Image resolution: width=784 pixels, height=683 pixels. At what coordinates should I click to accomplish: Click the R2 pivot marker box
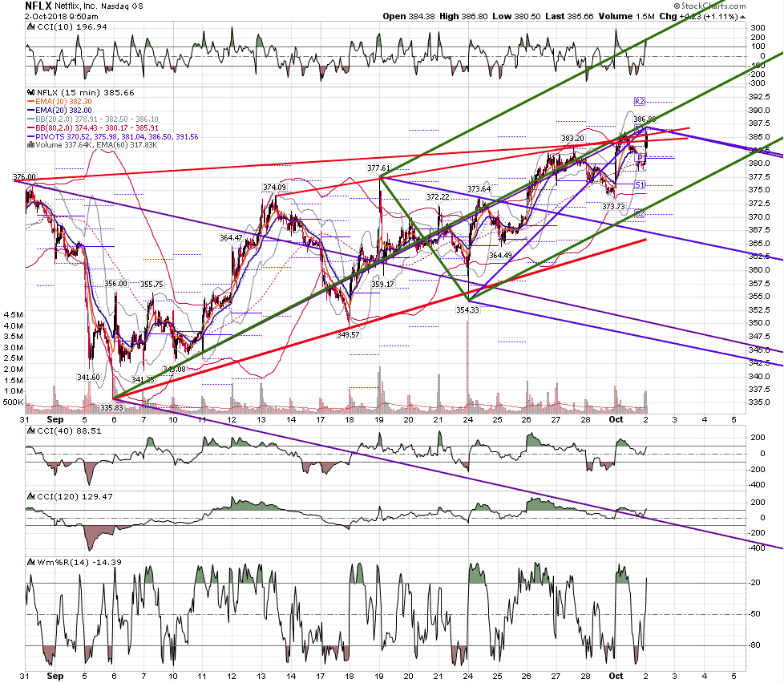coord(640,102)
